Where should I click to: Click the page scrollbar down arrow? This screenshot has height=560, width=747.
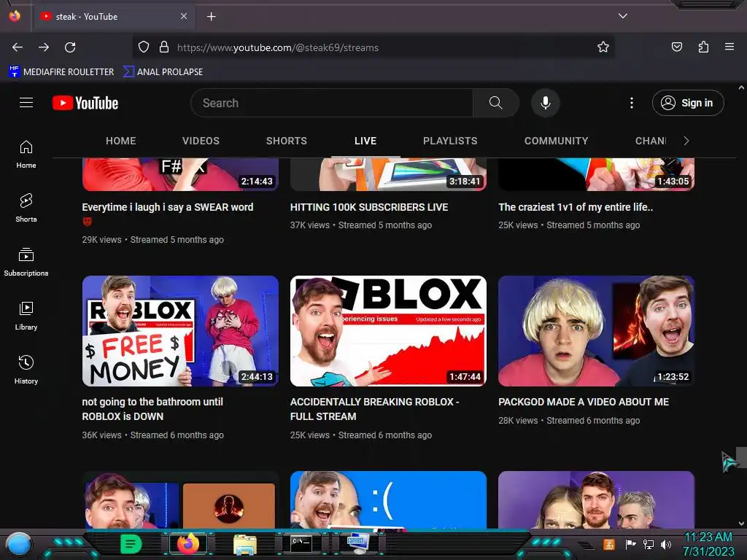point(741,524)
